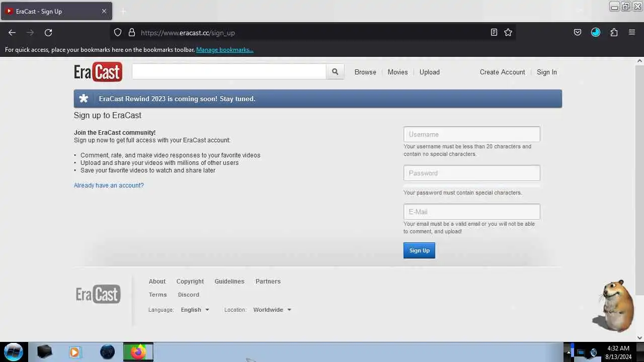The width and height of the screenshot is (644, 362).
Task: Go back with browser back arrow
Action: tap(12, 33)
